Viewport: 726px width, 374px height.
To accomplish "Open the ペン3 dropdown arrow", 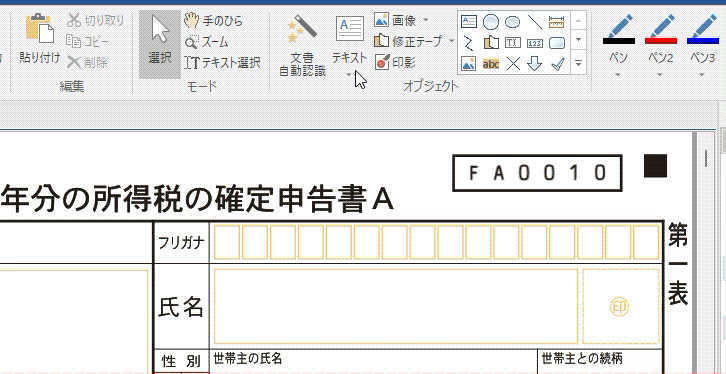I will 702,74.
